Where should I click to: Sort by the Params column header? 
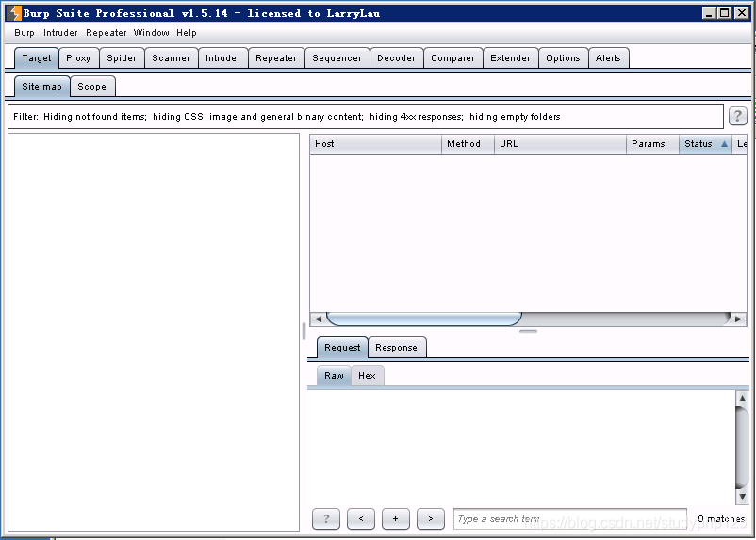coord(653,144)
